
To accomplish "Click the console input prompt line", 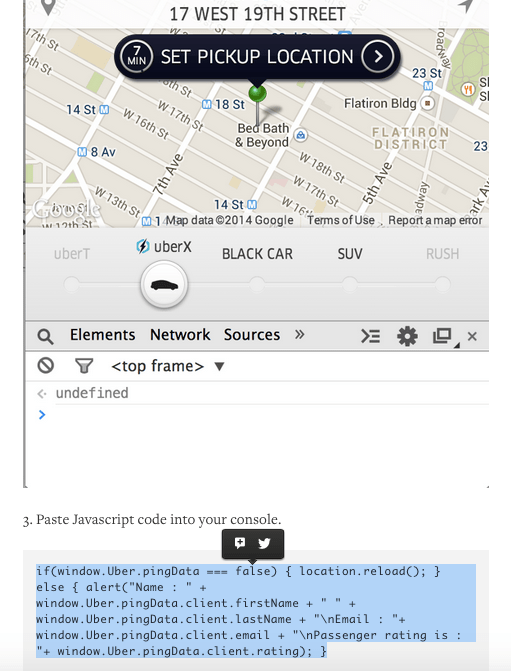I will point(257,415).
